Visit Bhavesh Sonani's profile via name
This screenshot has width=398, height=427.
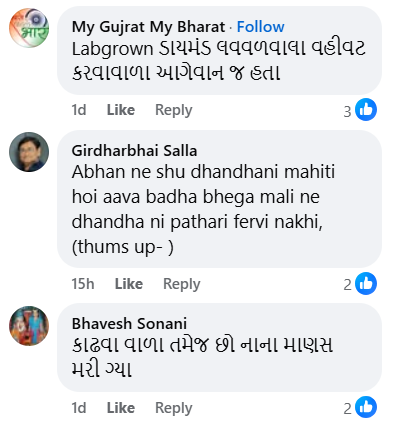click(x=129, y=324)
